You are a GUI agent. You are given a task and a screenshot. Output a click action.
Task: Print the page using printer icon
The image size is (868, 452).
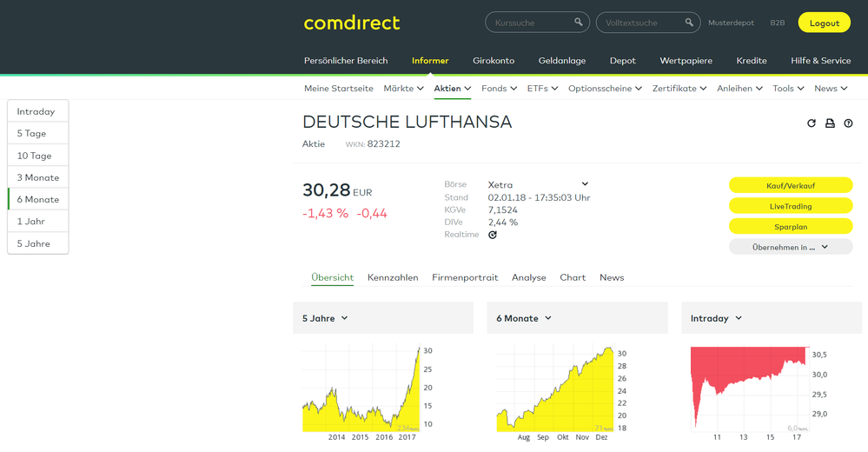click(x=830, y=123)
